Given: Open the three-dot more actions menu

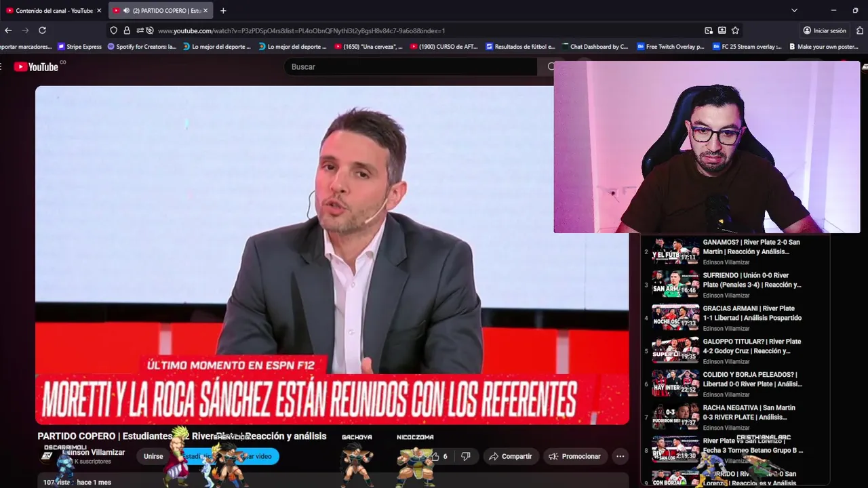Looking at the screenshot, I should pyautogui.click(x=620, y=456).
